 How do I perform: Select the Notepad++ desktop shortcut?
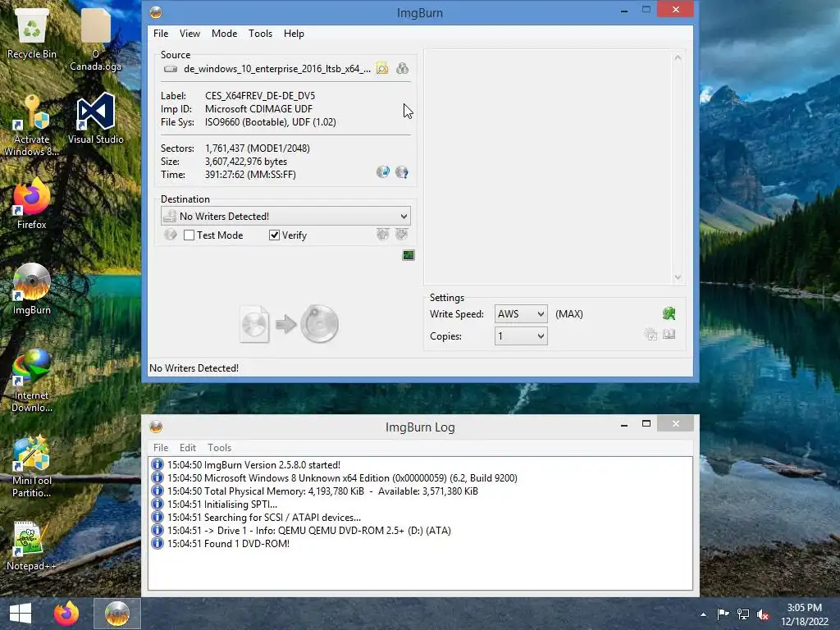32,546
